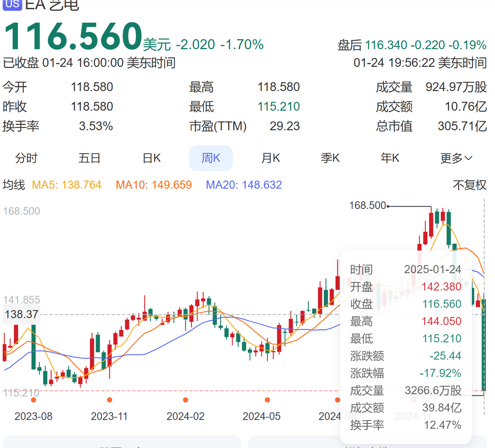Click the 美元 currency label
Viewport: 495px width, 448px height.
tap(157, 45)
